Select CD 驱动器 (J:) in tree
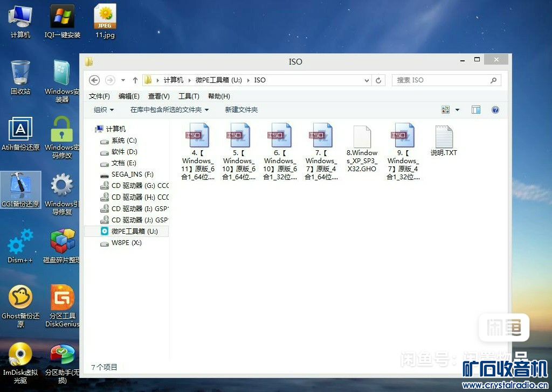 click(134, 220)
